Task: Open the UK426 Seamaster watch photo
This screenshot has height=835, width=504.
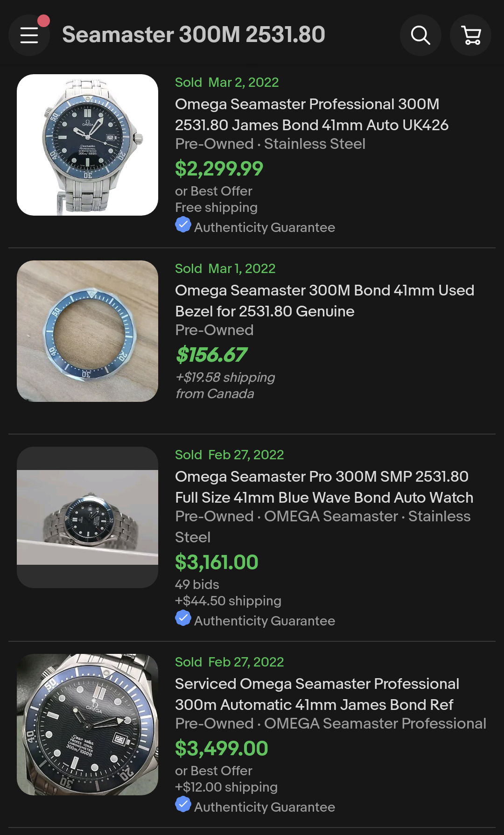Action: pyautogui.click(x=87, y=145)
